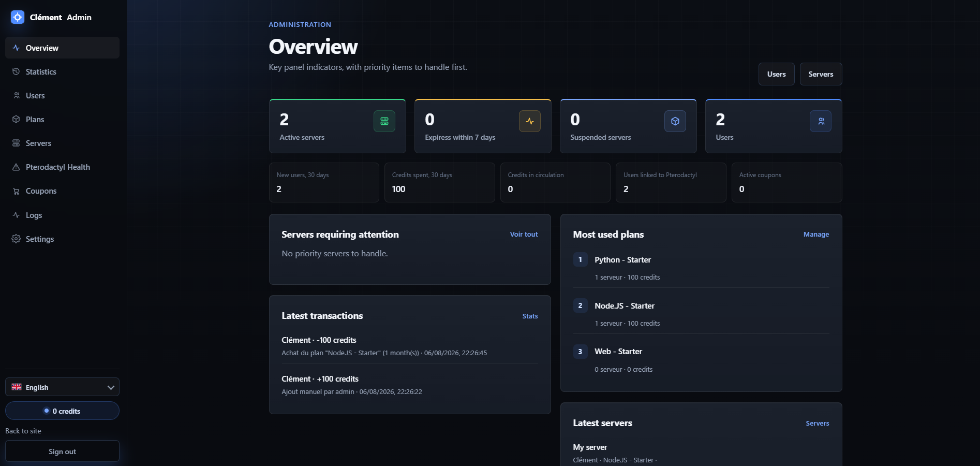This screenshot has height=466, width=980.
Task: Click the Servers stack icon in sidebar
Action: [16, 143]
